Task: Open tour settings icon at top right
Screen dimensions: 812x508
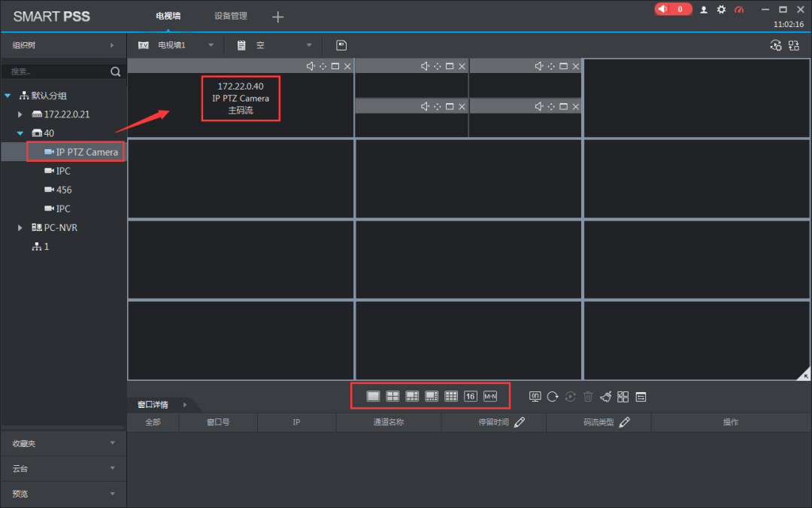Action: [x=776, y=45]
